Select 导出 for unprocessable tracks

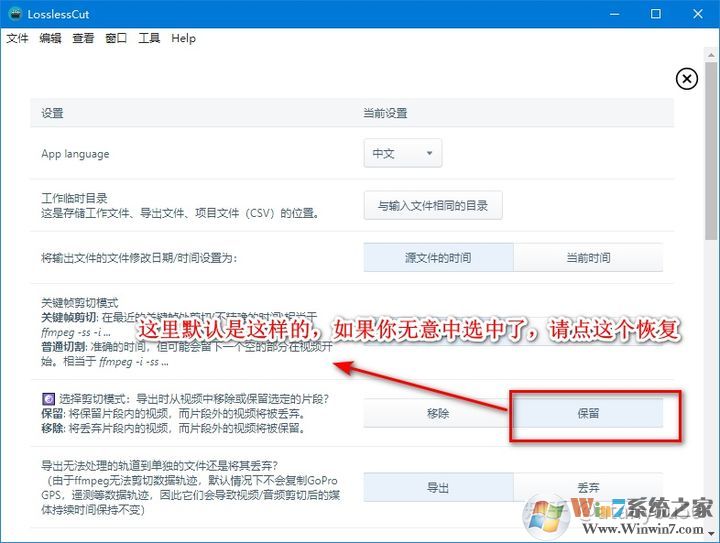click(439, 487)
